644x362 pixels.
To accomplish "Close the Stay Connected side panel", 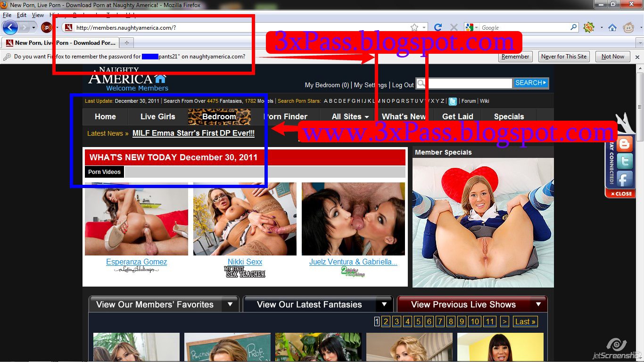I will [620, 194].
